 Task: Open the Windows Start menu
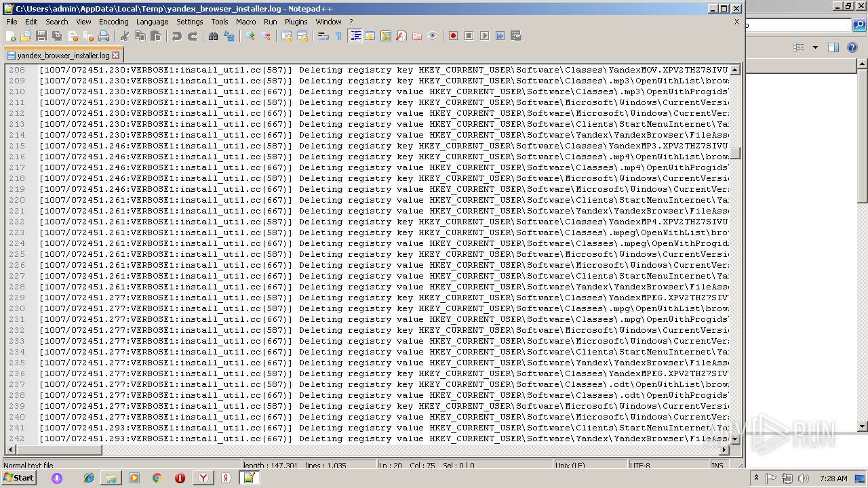click(x=18, y=478)
